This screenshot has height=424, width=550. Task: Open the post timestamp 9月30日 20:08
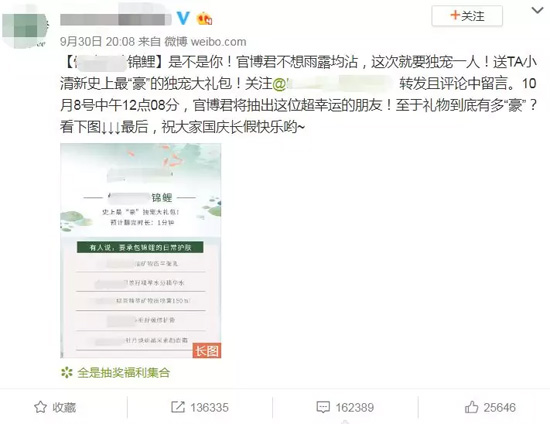click(x=97, y=42)
